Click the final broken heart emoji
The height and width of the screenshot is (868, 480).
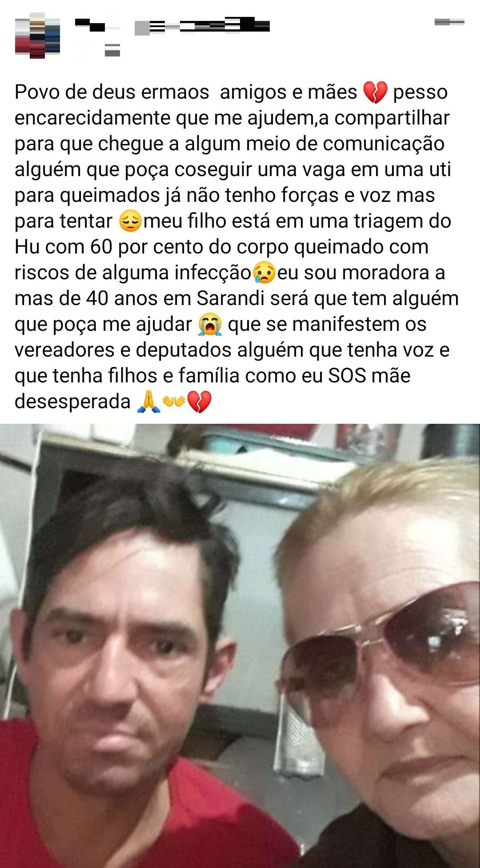click(x=199, y=402)
